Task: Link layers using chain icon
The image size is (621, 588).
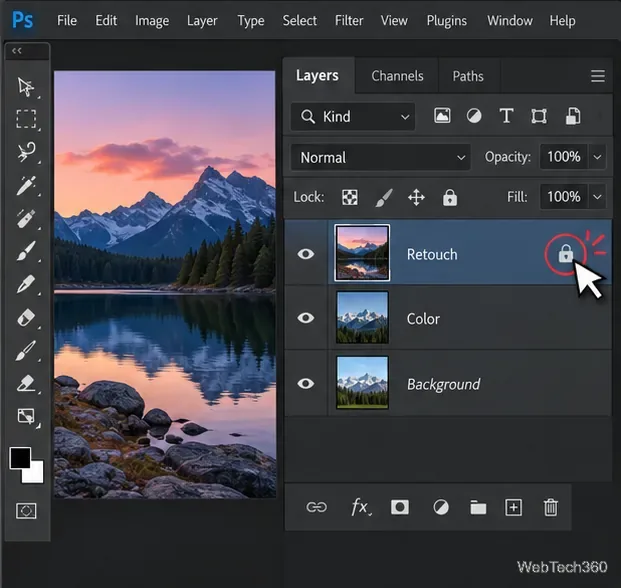Action: [316, 507]
